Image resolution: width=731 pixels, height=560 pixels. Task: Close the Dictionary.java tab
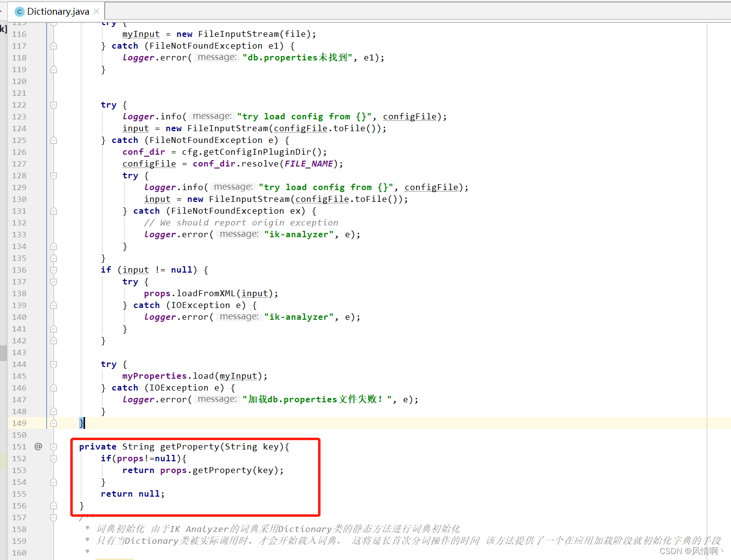click(96, 11)
